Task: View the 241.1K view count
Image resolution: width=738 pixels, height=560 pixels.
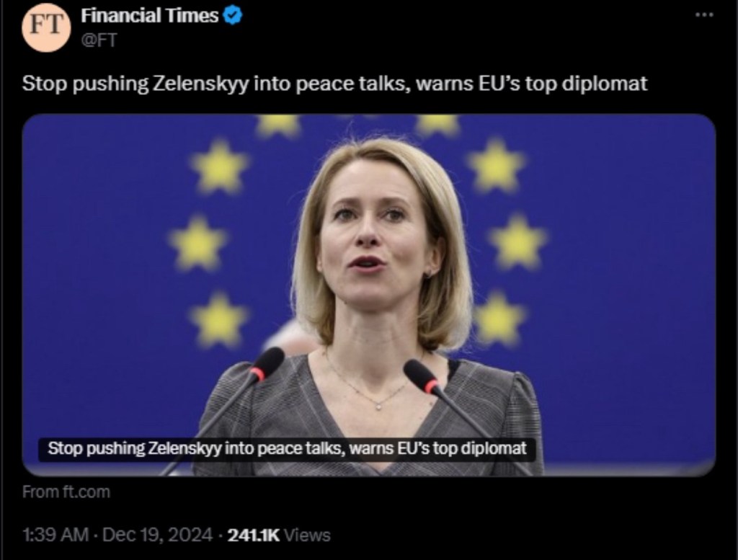Action: [x=253, y=535]
